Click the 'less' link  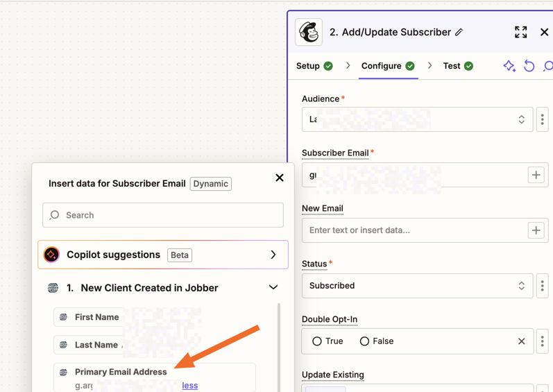coord(189,386)
